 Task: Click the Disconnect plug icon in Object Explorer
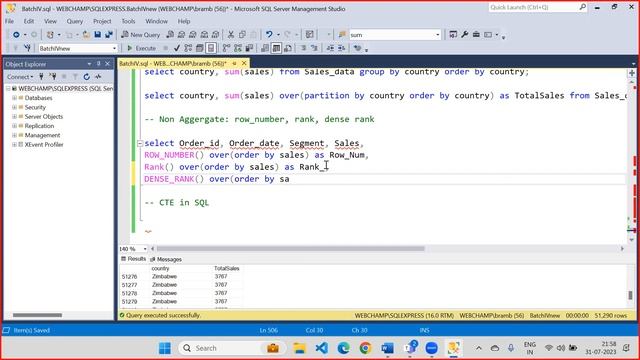coord(53,76)
